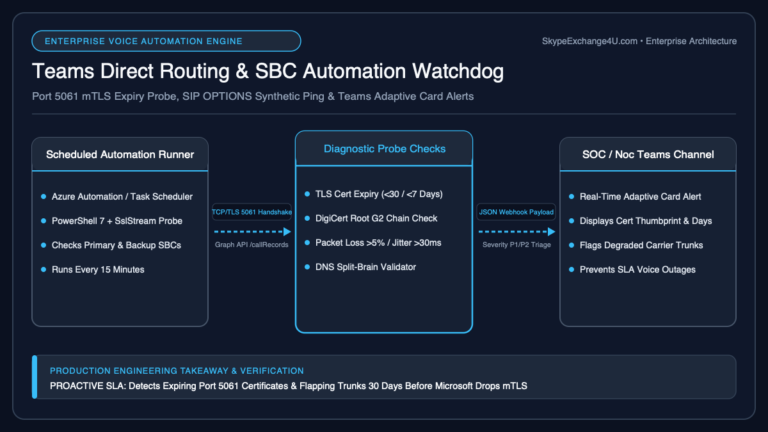The image size is (768, 432).
Task: Click the Scheduled Automation Runner header
Action: point(120,155)
